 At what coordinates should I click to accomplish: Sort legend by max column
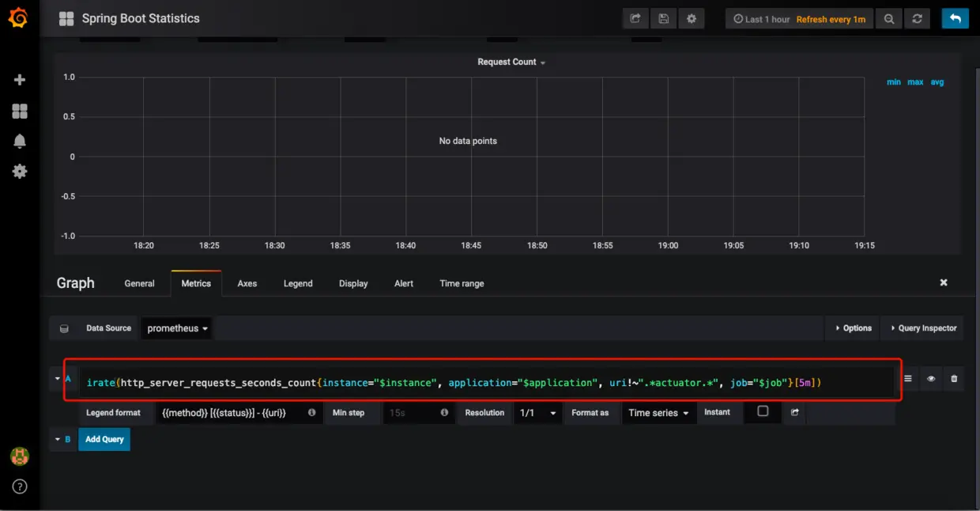[915, 81]
